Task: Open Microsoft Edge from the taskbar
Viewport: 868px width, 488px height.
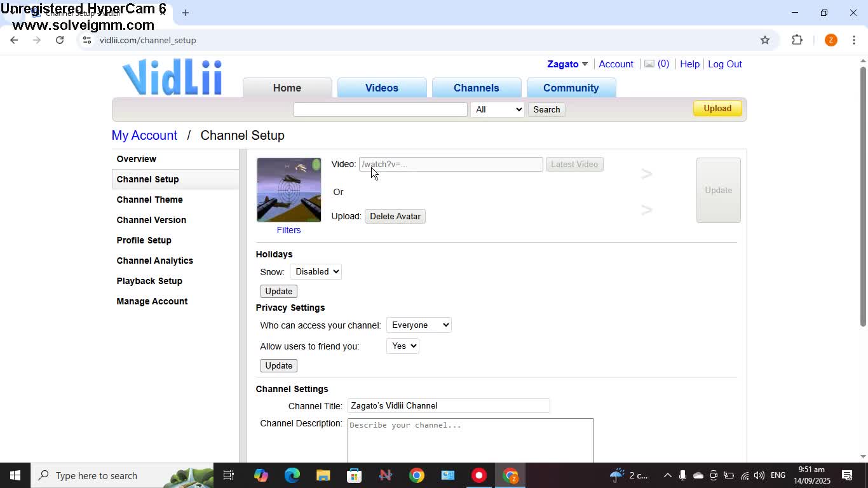Action: click(292, 475)
